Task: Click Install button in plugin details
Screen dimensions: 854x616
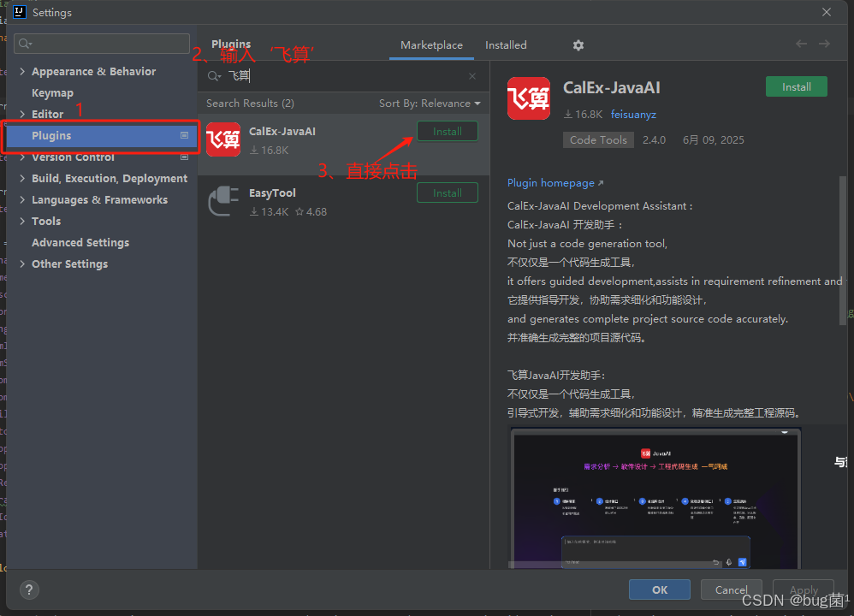Action: [x=797, y=87]
